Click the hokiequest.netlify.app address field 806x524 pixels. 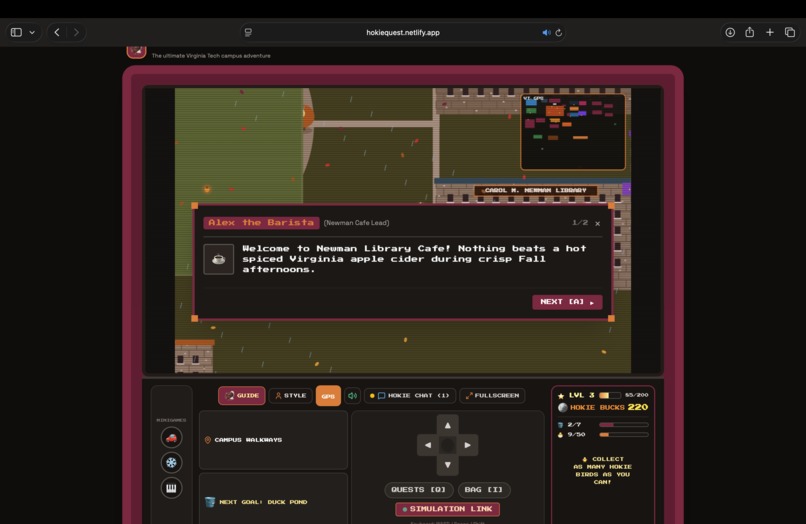(x=403, y=32)
